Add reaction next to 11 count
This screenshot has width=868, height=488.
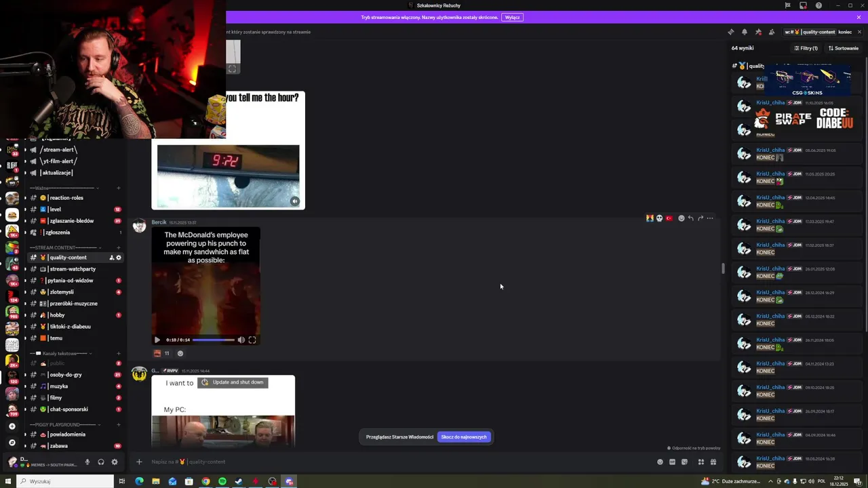click(180, 353)
